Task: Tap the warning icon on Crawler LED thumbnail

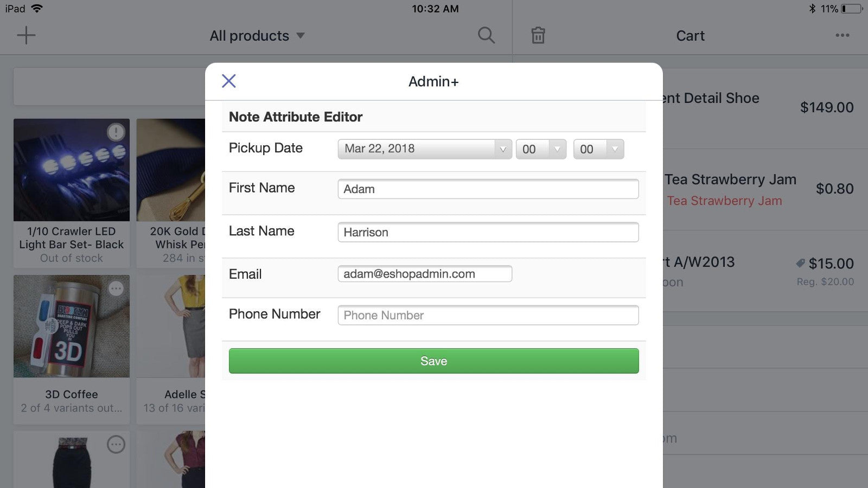Action: (117, 132)
